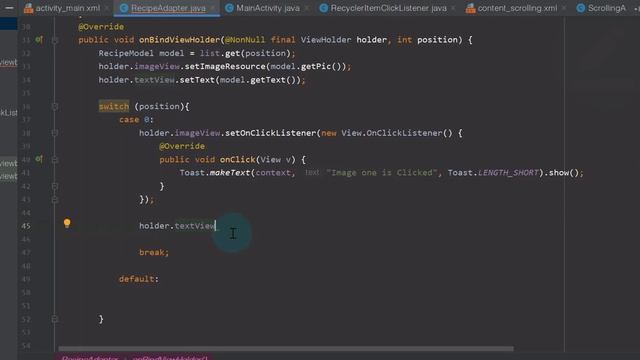Click the View.OnClickListener() type
Image resolution: width=640 pixels, height=360 pixels.
(x=397, y=133)
